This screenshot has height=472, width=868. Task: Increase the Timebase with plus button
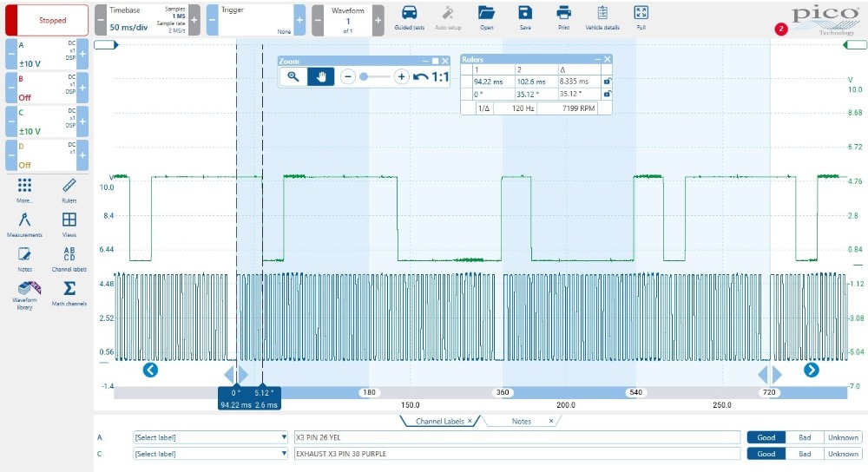click(x=194, y=20)
